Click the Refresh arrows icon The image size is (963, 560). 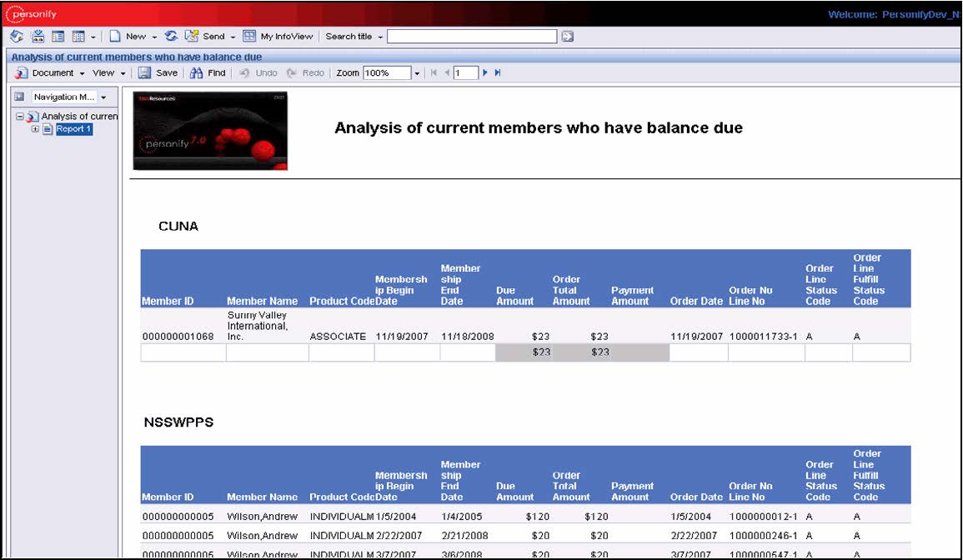click(172, 36)
